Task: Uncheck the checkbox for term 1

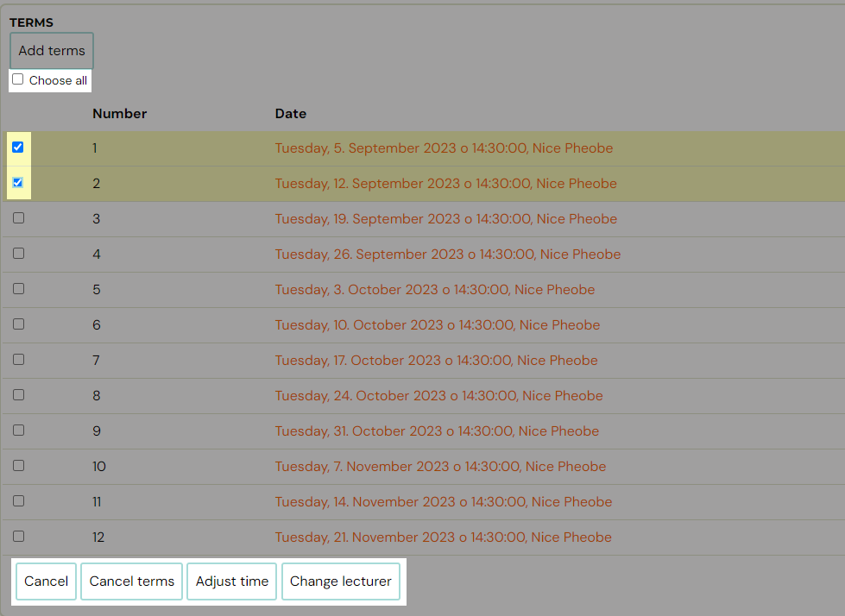Action: click(18, 148)
